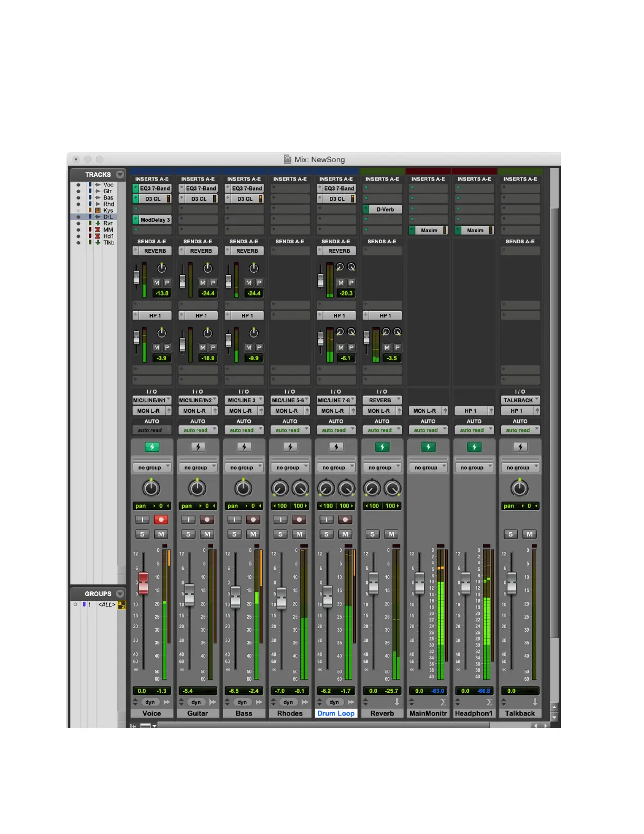Solo the Bass track

[235, 534]
